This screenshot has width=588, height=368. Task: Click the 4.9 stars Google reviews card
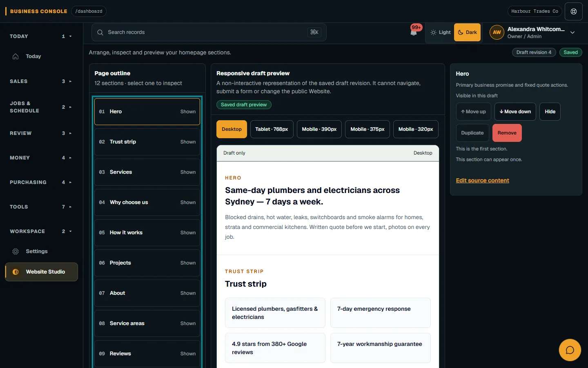tap(275, 348)
